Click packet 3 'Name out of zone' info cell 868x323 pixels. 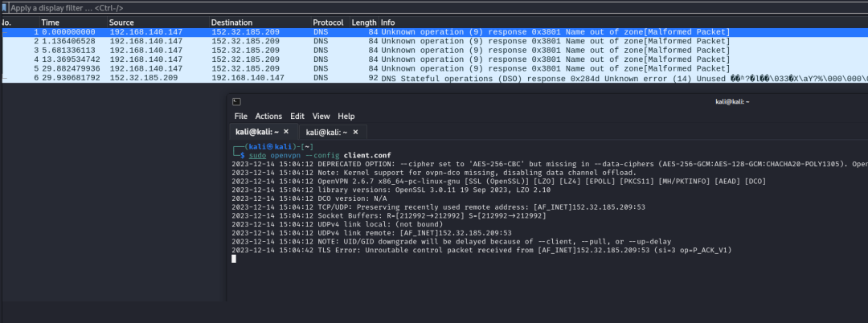pyautogui.click(x=555, y=51)
